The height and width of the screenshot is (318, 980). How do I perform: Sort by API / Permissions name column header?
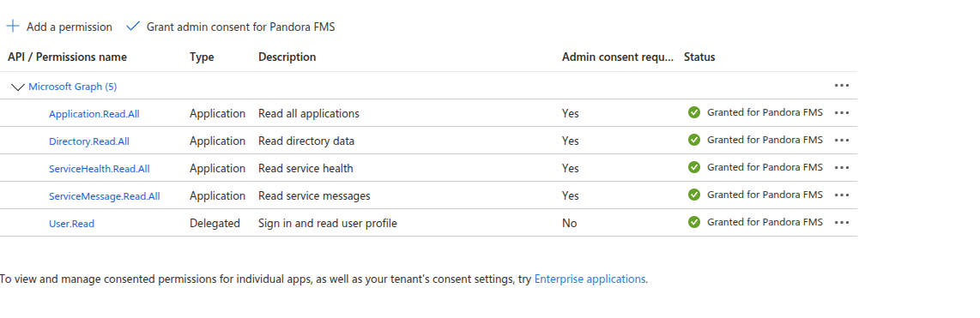pyautogui.click(x=68, y=57)
